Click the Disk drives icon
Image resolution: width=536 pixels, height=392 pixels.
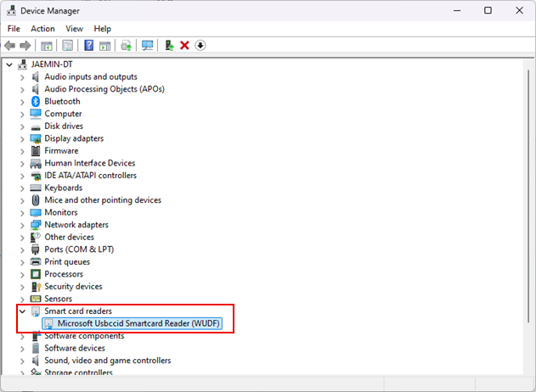click(36, 128)
